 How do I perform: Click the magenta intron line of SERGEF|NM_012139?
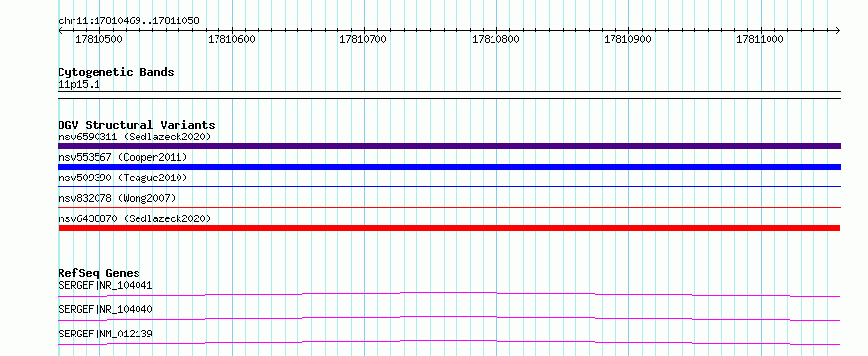449,342
